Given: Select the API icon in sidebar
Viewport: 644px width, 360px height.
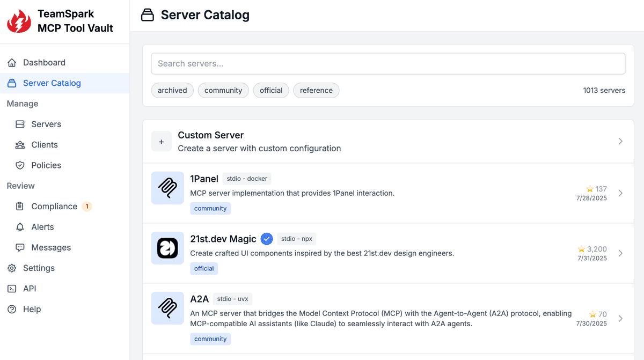Looking at the screenshot, I should [x=12, y=288].
